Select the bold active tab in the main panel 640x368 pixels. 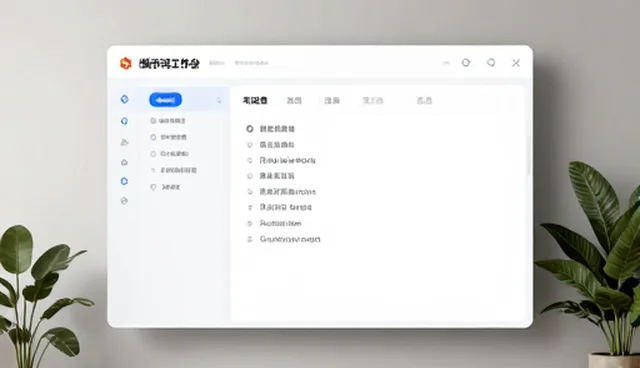point(255,100)
